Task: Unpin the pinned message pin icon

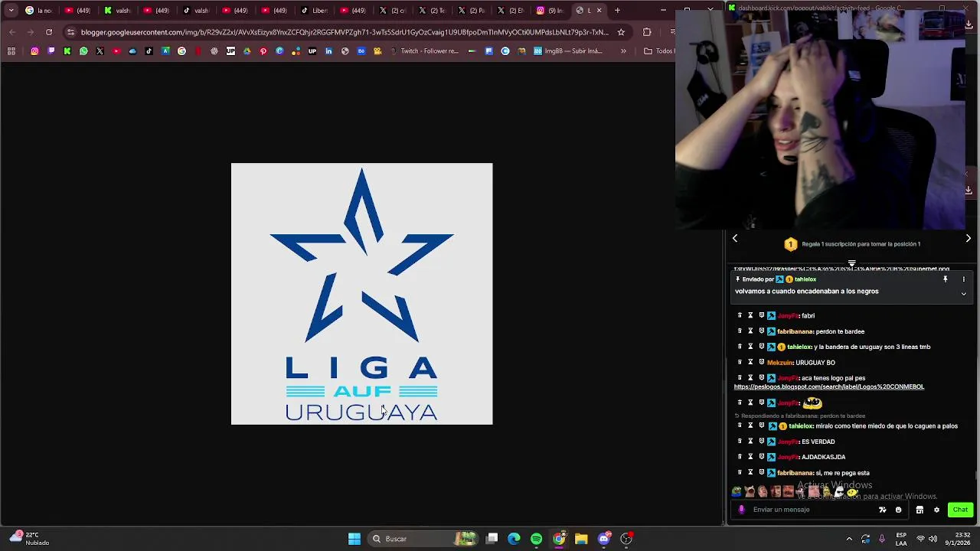Action: coord(946,279)
